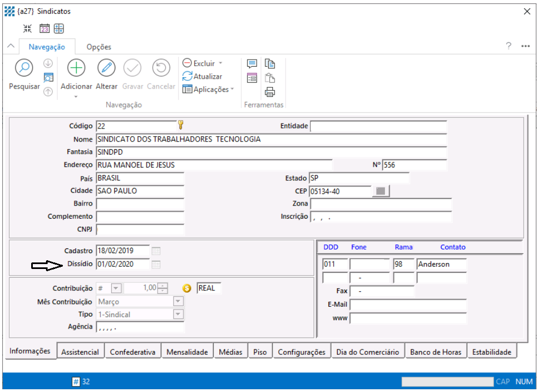Click the Nome field with SINDICATO text
This screenshot has width=540, height=392.
pos(271,139)
